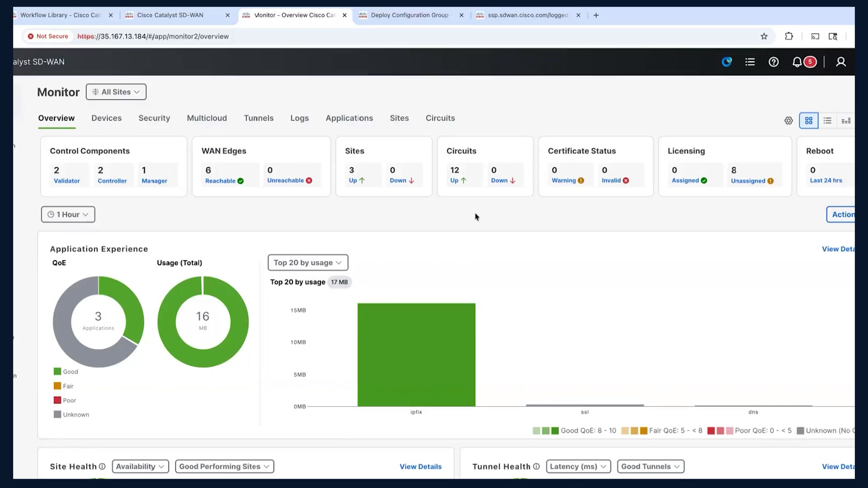Open the 1 Hour time range dropdown
868x488 pixels.
68,214
